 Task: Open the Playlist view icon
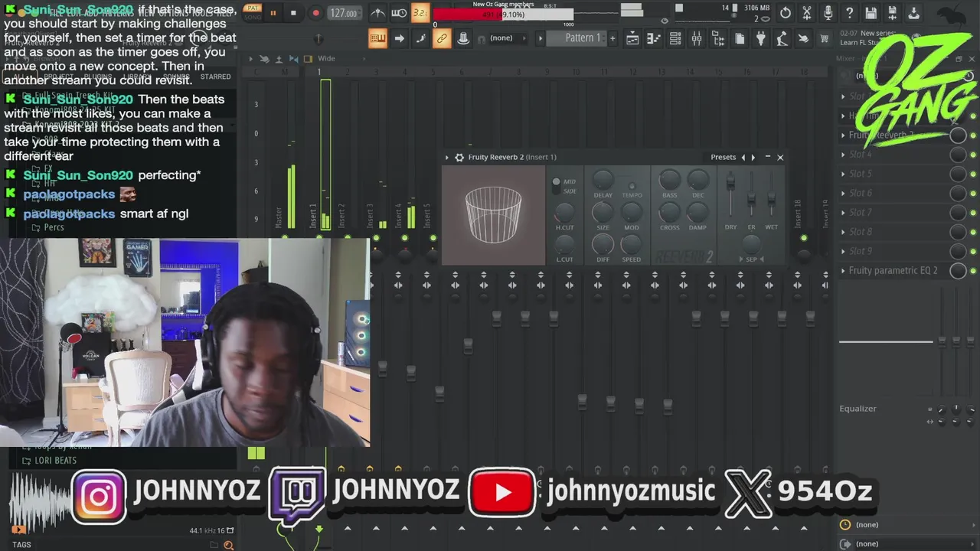(632, 39)
